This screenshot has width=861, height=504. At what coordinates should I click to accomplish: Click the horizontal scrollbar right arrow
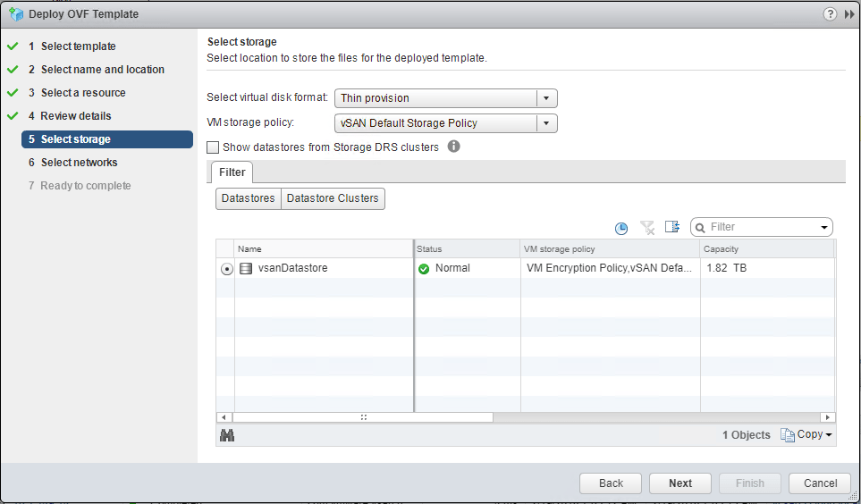(x=828, y=417)
